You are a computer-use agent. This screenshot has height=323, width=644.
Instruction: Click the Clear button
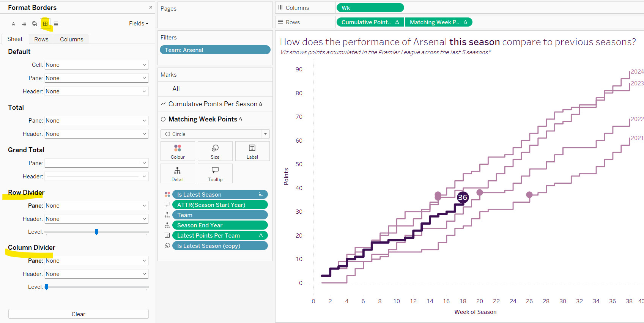point(79,314)
